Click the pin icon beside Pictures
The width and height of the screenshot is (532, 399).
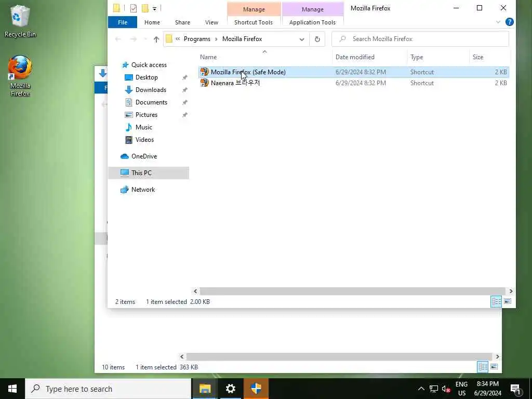coord(184,115)
